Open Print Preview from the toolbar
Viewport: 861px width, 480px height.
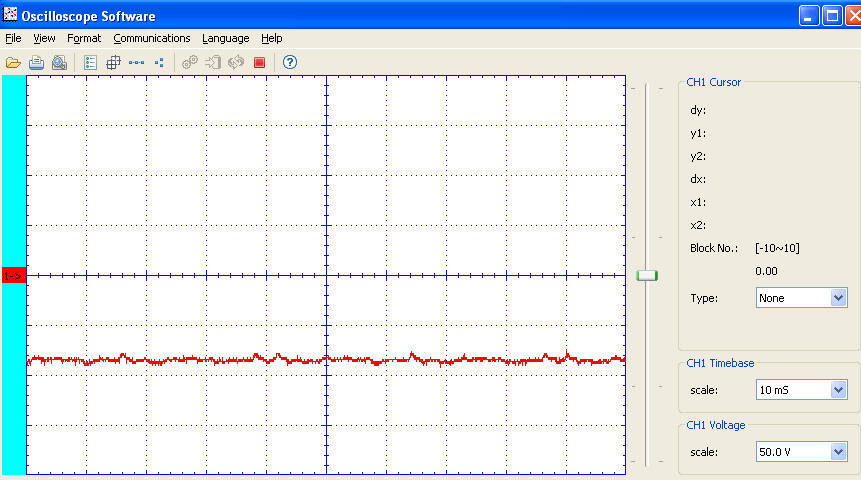click(x=59, y=62)
